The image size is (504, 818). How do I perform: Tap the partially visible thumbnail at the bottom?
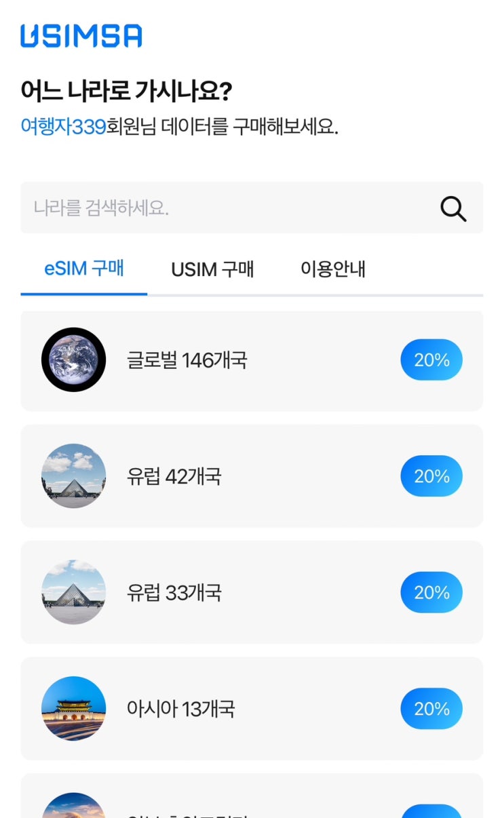click(73, 807)
